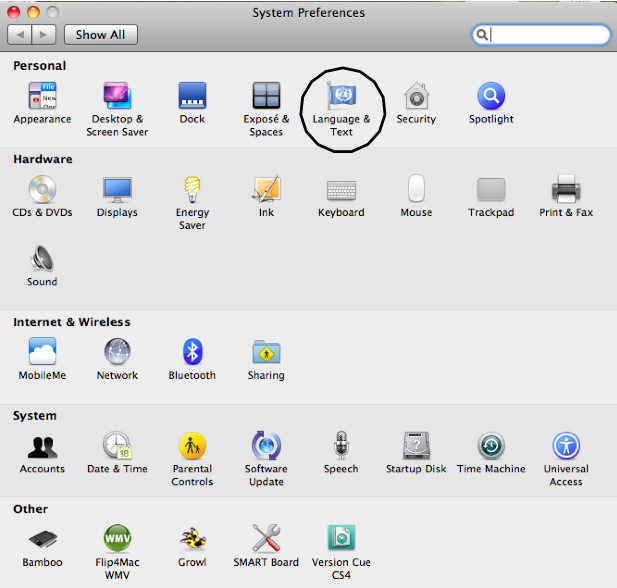Click into the search field
The width and height of the screenshot is (617, 588).
(541, 35)
